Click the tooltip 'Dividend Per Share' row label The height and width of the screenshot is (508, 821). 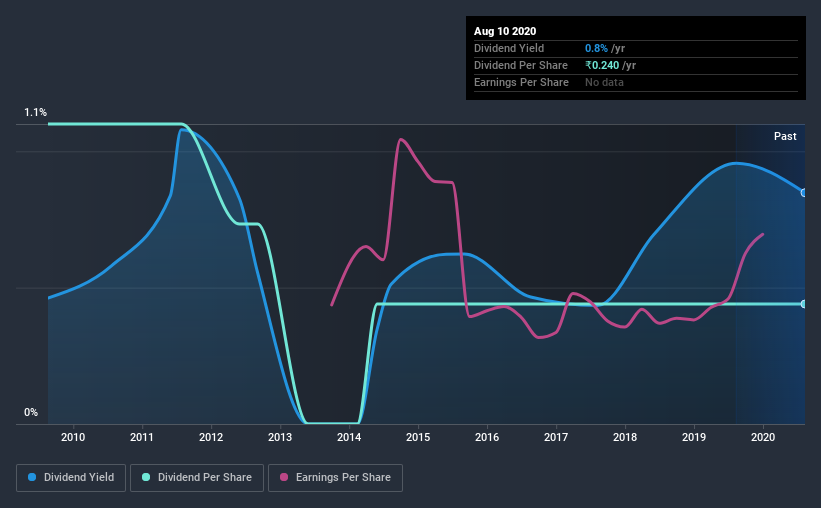520,65
